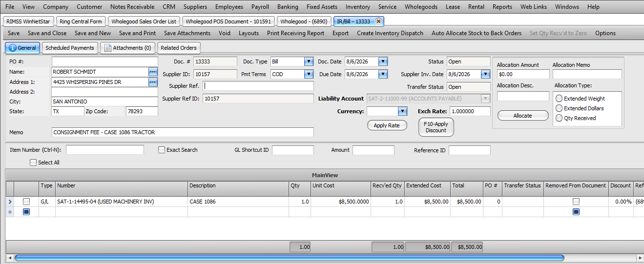644x264 pixels.
Task: Click the Number cell SAT-1-14495-04
Action: click(122, 202)
